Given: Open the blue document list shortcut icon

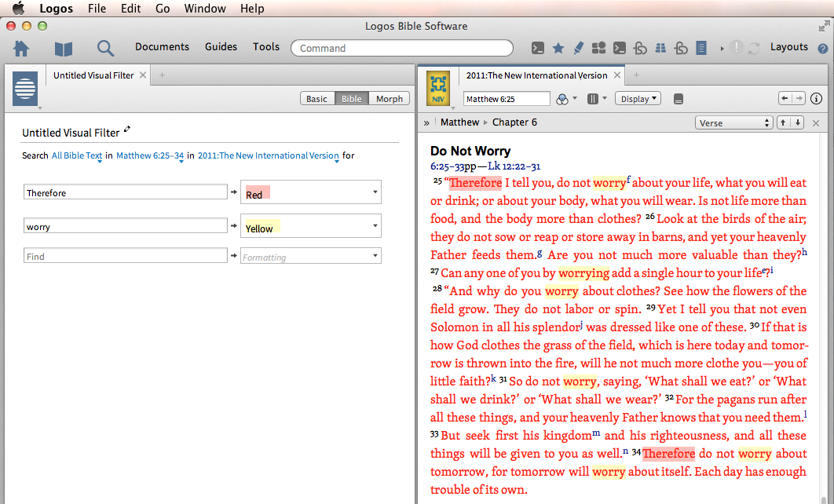Looking at the screenshot, I should coord(701,48).
